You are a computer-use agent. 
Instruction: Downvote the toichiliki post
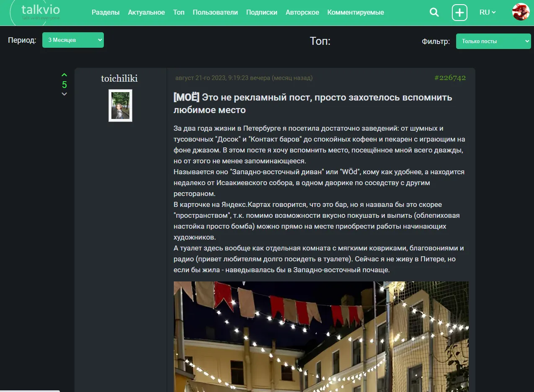tap(64, 94)
